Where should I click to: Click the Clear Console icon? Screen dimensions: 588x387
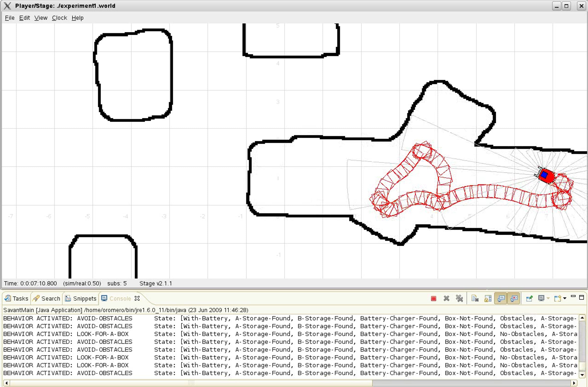pyautogui.click(x=475, y=299)
